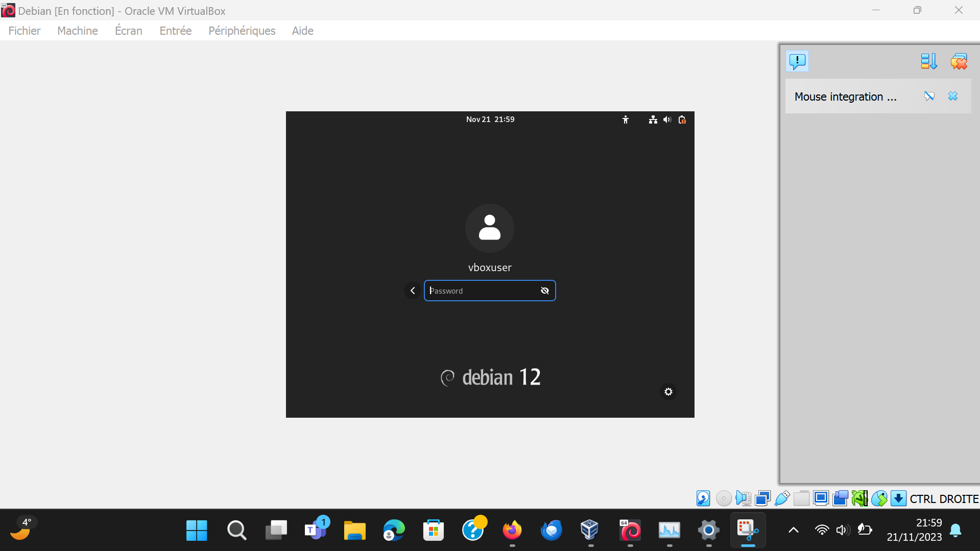Open Windows notification bell
This screenshot has width=980, height=551.
pyautogui.click(x=955, y=530)
